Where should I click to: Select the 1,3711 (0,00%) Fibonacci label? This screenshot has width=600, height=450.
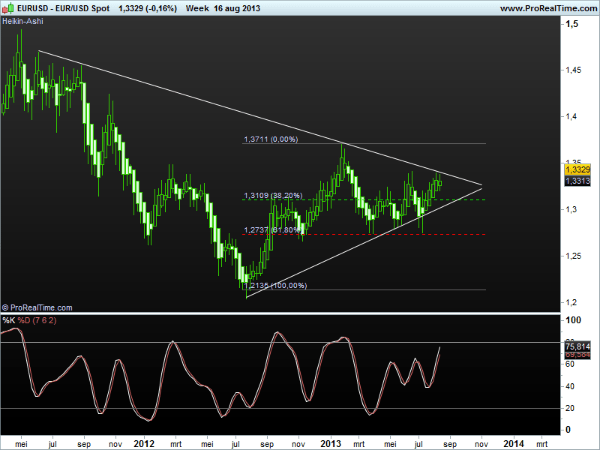point(271,139)
